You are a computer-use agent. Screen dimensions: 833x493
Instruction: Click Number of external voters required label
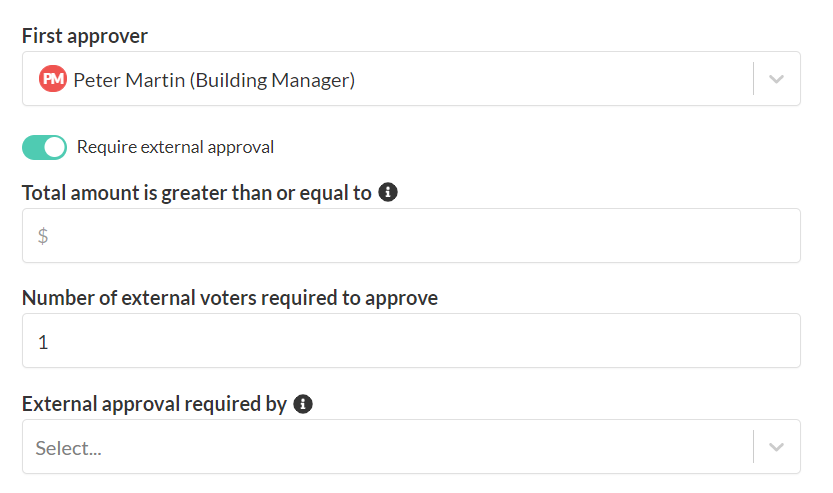click(230, 298)
